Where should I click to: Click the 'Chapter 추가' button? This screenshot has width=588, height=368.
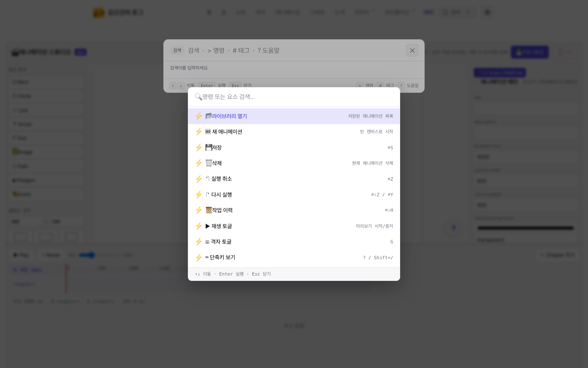557,255
